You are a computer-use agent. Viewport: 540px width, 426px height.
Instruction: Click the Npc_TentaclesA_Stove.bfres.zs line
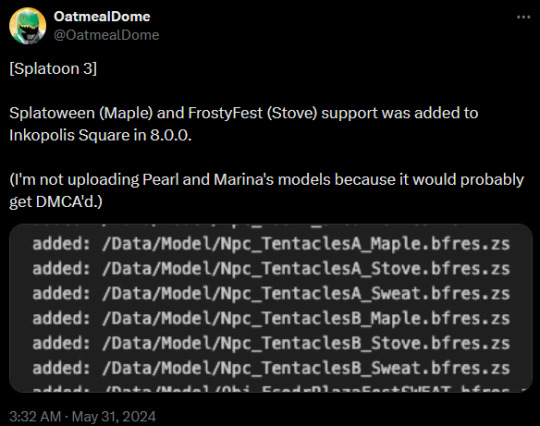(271, 269)
